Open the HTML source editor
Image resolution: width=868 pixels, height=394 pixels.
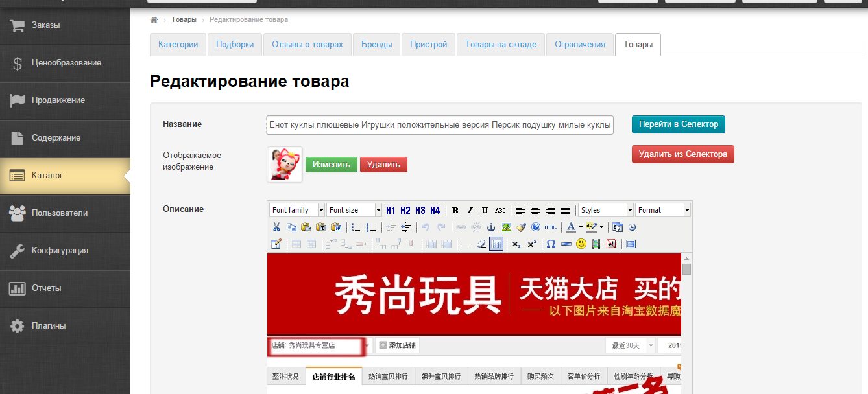click(x=551, y=227)
